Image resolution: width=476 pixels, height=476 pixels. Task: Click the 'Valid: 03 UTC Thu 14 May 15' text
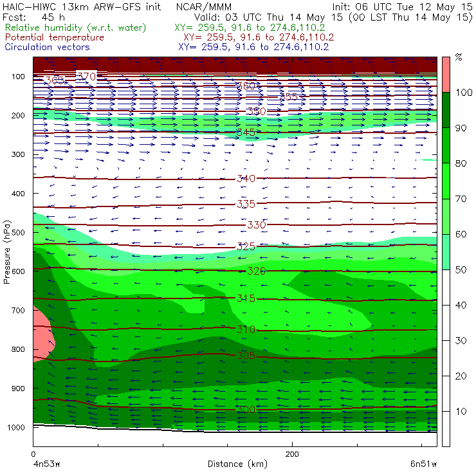(x=269, y=17)
